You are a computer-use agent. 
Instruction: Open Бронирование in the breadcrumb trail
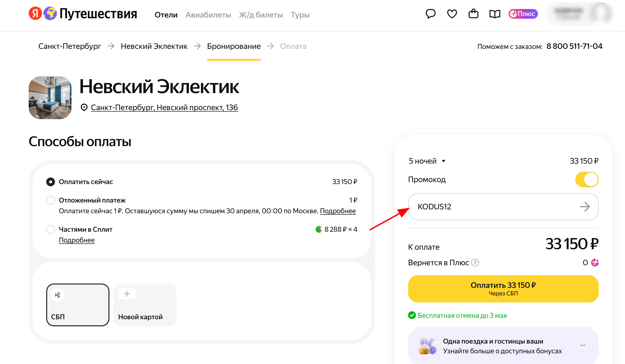coord(234,46)
